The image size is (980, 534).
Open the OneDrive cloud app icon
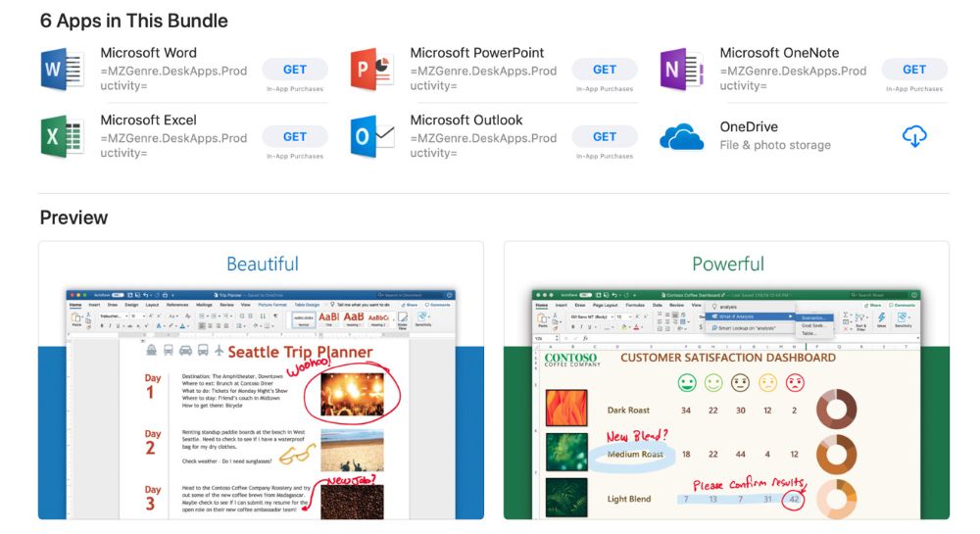click(x=682, y=136)
